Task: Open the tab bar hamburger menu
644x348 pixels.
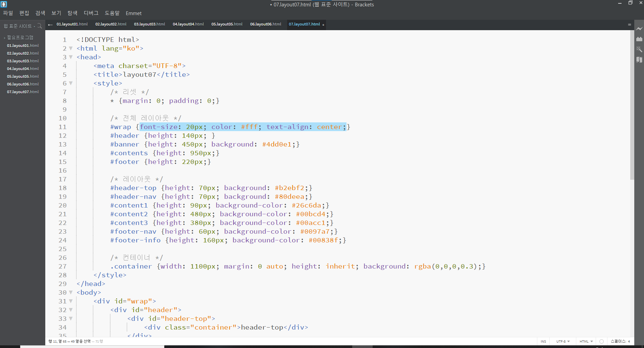Action: [x=630, y=24]
